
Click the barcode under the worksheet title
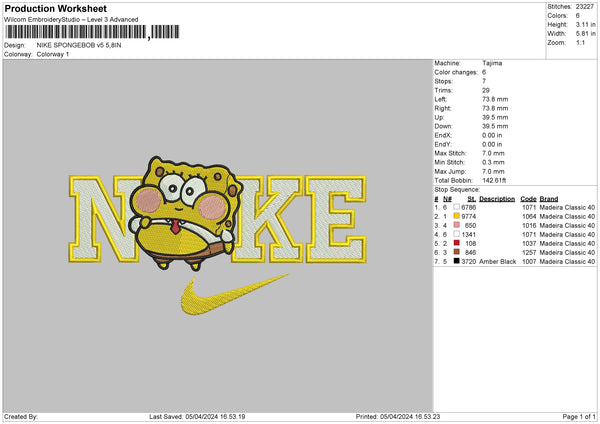pyautogui.click(x=91, y=32)
